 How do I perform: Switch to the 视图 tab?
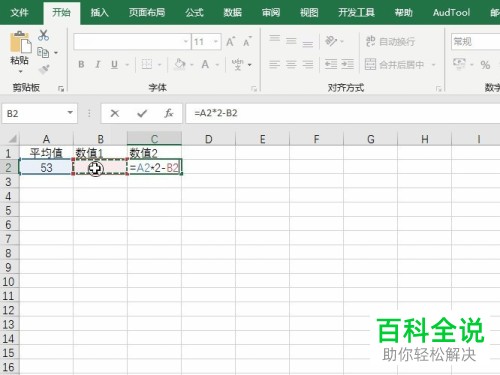pyautogui.click(x=309, y=13)
